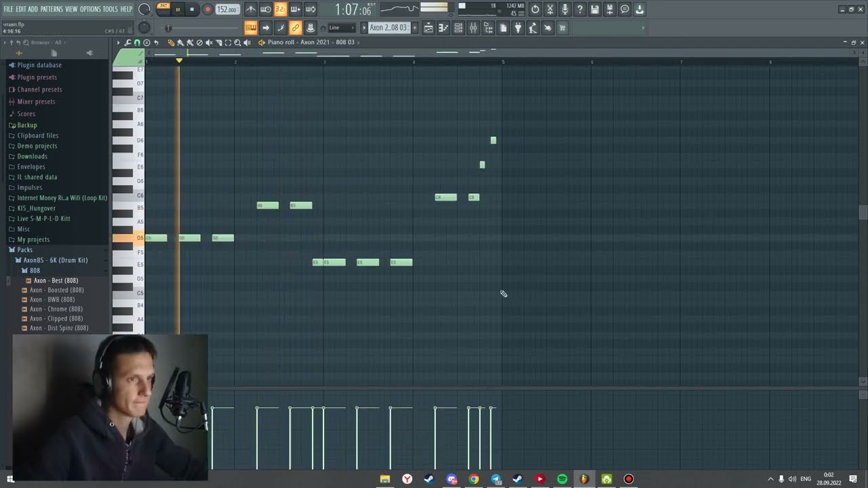Image resolution: width=868 pixels, height=488 pixels.
Task: Click the add new pattern plus button
Action: pos(414,28)
